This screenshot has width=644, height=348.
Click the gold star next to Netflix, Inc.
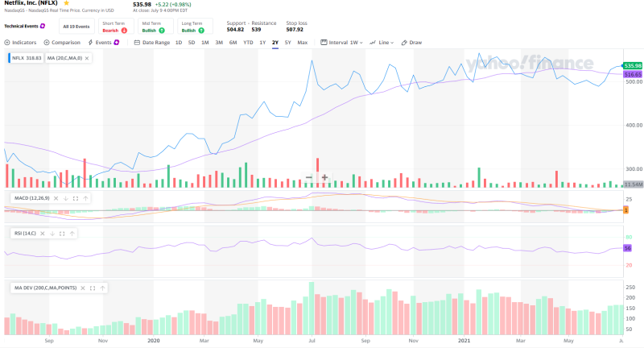tap(67, 3)
